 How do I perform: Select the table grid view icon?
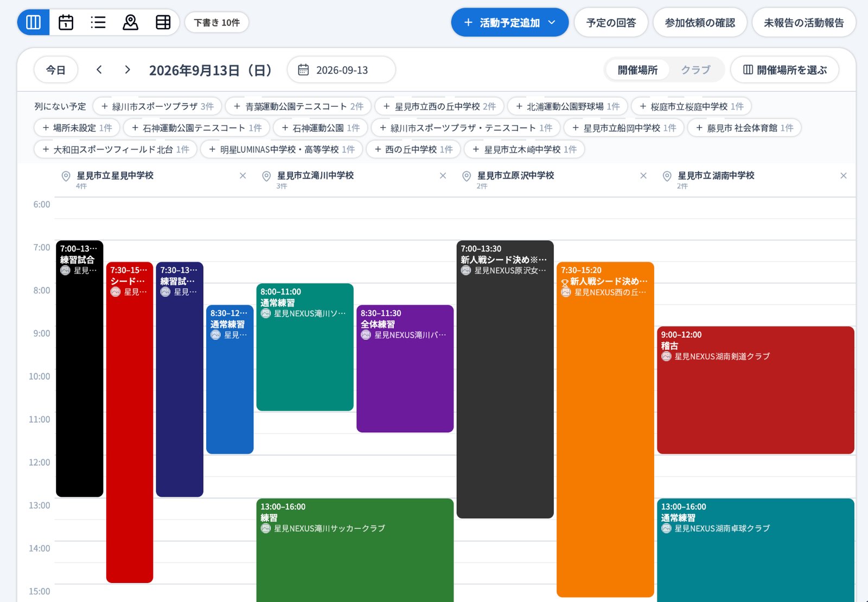163,22
